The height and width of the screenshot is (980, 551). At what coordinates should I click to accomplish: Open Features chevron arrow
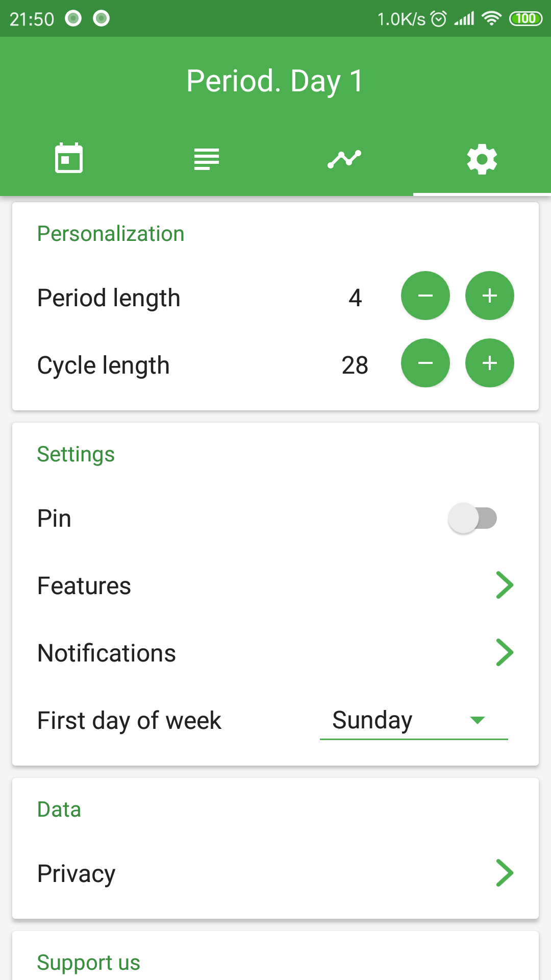pyautogui.click(x=505, y=585)
